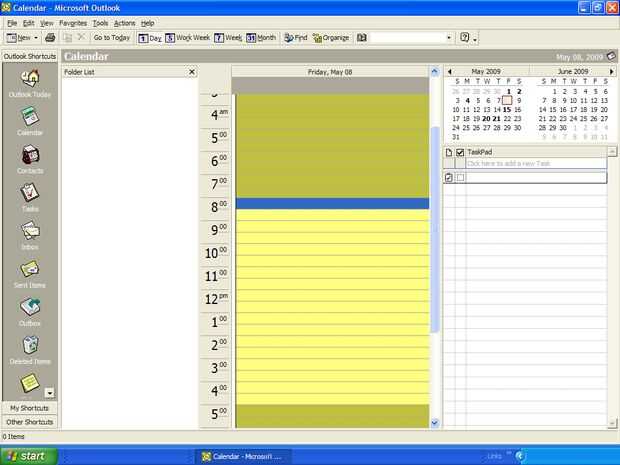Click Go to Today button
The width and height of the screenshot is (620, 465).
[112, 38]
